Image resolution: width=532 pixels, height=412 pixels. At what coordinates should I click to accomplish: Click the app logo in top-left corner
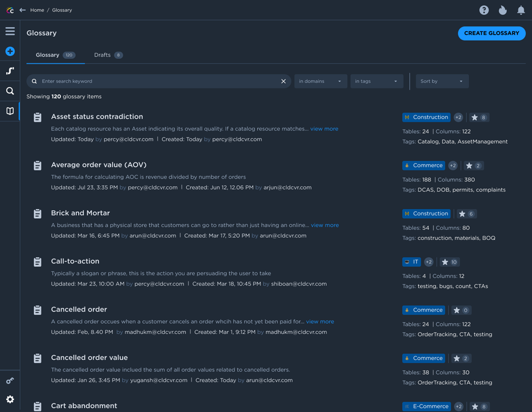click(x=10, y=10)
